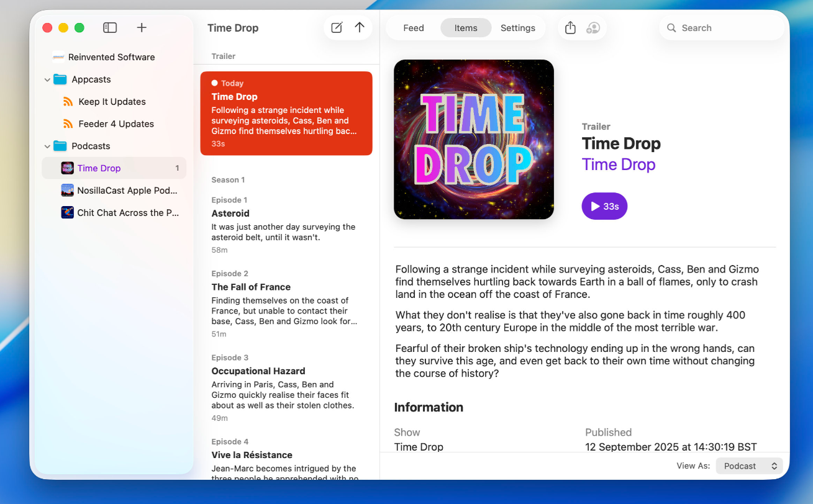Click the Time Drop list title header
The image size is (813, 504).
point(233,28)
